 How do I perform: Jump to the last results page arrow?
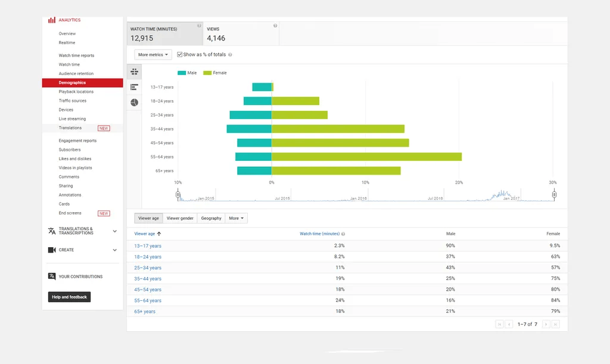click(x=555, y=324)
